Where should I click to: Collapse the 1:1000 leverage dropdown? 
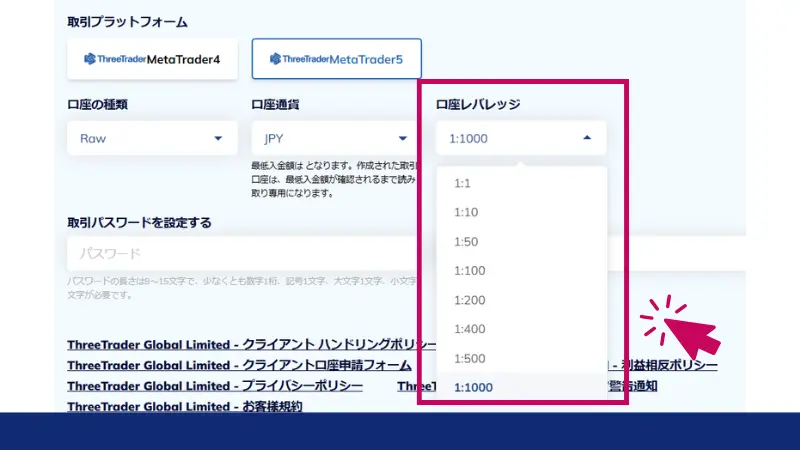pyautogui.click(x=521, y=138)
